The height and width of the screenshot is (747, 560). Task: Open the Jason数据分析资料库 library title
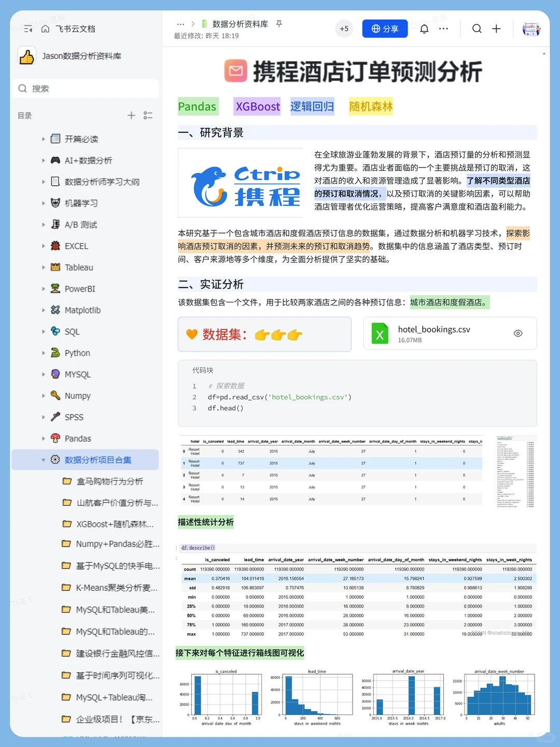pos(81,56)
